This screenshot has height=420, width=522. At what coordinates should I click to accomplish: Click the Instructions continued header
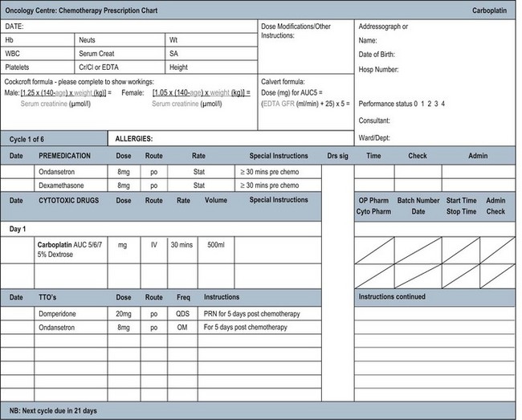[393, 297]
